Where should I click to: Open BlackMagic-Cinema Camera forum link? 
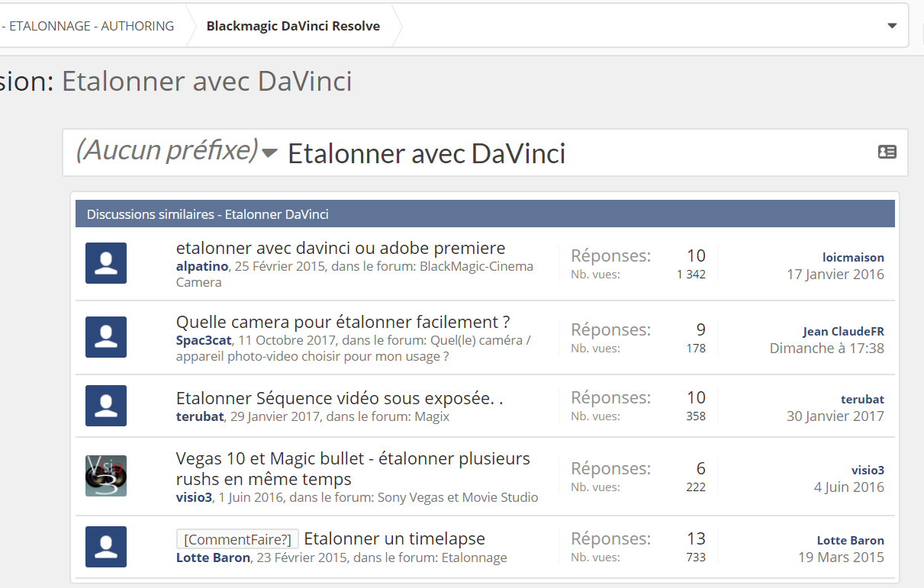(355, 274)
